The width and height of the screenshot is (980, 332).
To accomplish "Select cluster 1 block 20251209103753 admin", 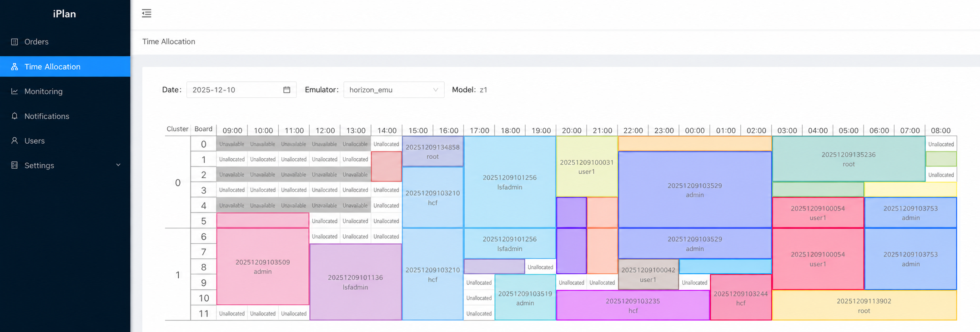I will (910, 259).
